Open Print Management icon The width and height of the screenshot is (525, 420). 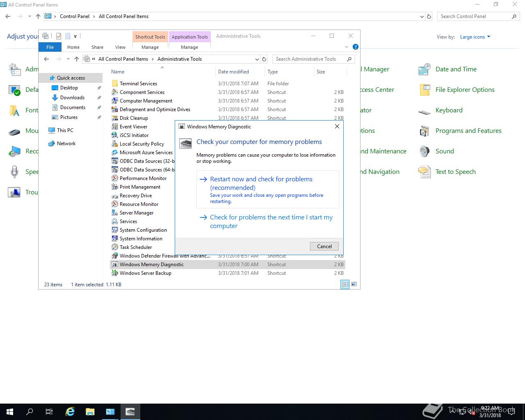coord(115,187)
